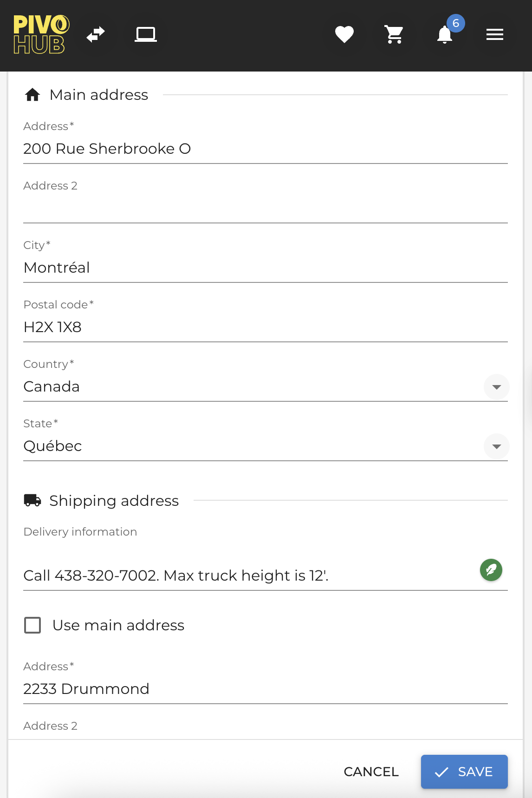Viewport: 532px width, 798px height.
Task: Cancel editing the address
Action: (371, 772)
